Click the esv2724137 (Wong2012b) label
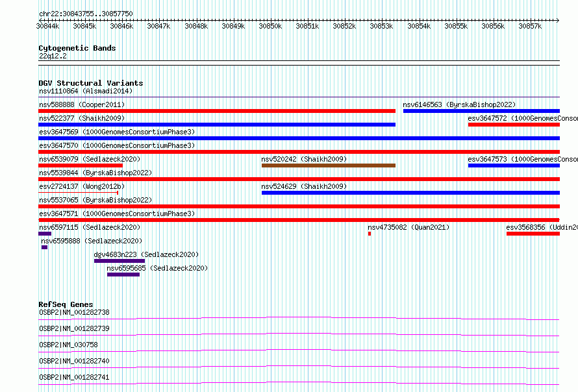Image resolution: width=578 pixels, height=392 pixels. click(x=82, y=186)
